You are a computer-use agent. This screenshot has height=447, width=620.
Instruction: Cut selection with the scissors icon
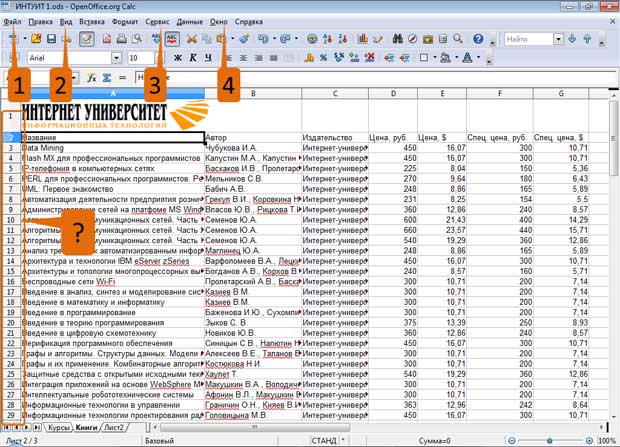tap(192, 39)
